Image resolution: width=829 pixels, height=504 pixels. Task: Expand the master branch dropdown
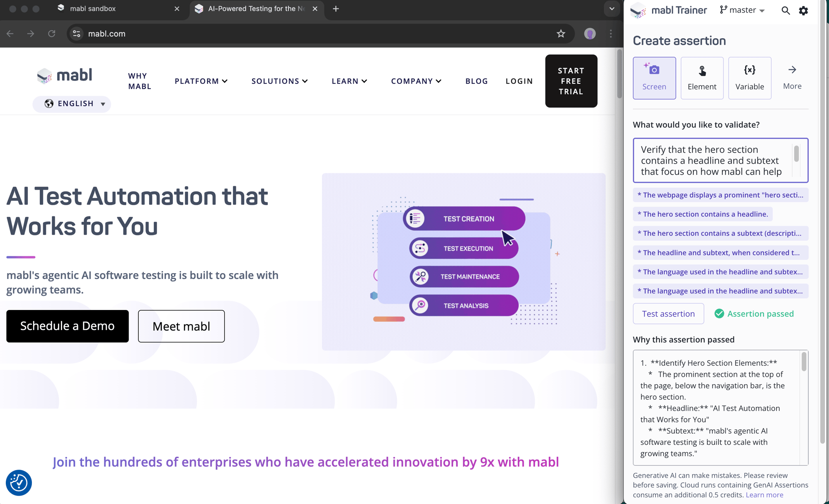click(x=743, y=10)
